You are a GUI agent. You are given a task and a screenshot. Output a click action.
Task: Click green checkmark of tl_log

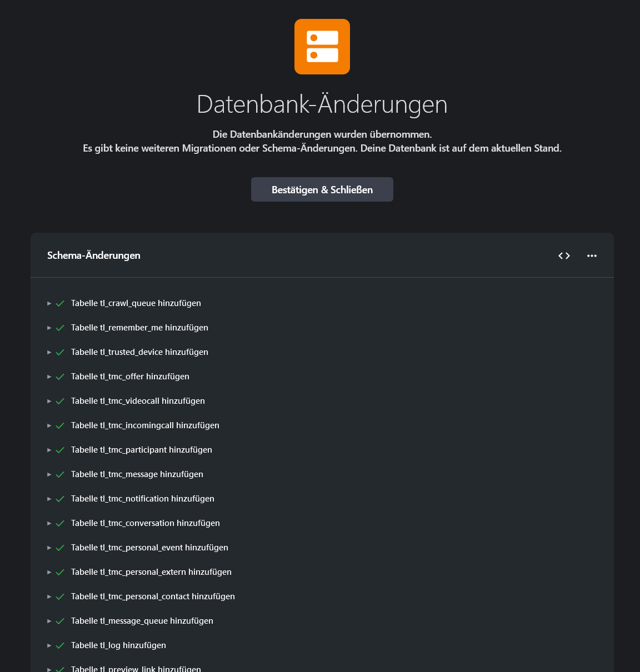click(60, 645)
